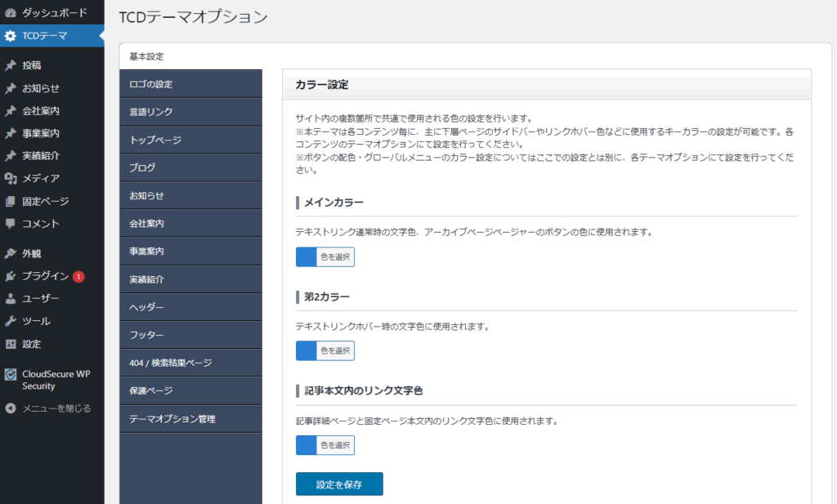The width and height of the screenshot is (837, 504).
Task: Collapse the menu with メニューを閉じる
Action: tap(48, 408)
